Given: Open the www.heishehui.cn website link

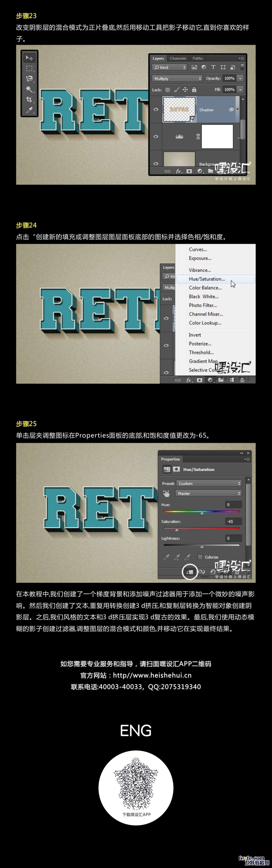Looking at the screenshot, I should (x=152, y=675).
